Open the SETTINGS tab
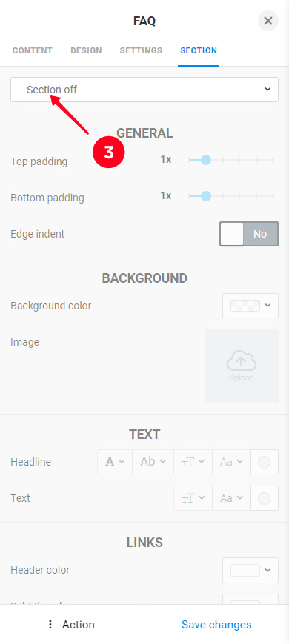Screen dimensions: 289x644 (141, 50)
